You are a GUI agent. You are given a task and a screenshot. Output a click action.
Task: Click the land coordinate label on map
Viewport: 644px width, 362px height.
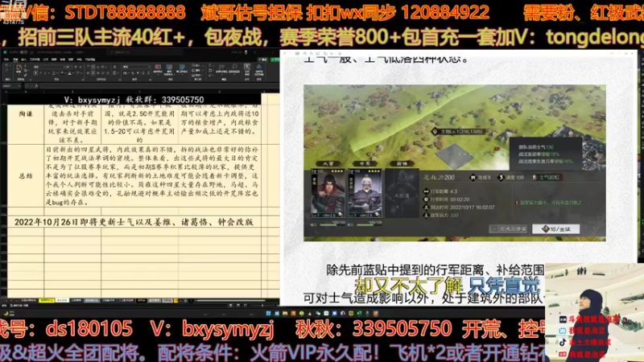[x=458, y=132]
